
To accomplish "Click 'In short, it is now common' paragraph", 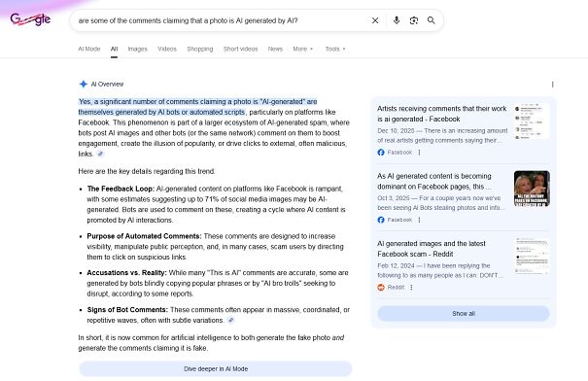I will (211, 343).
